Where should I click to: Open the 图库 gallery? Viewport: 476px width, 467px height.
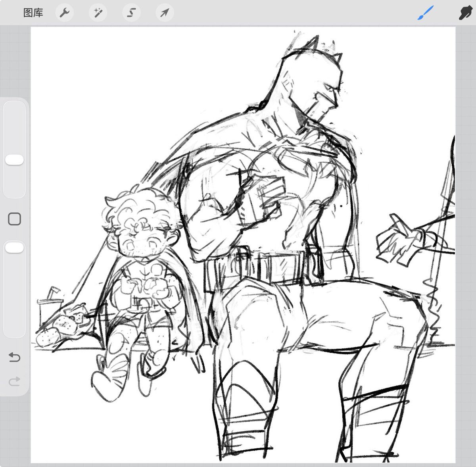[33, 13]
